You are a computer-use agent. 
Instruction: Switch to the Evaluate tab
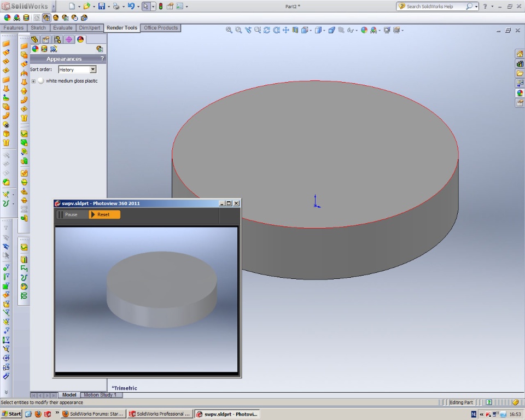tap(62, 28)
